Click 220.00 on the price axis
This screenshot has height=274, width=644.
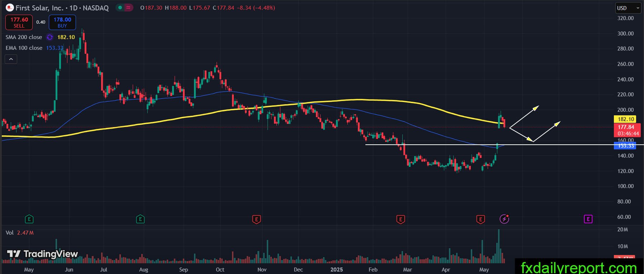pos(625,95)
